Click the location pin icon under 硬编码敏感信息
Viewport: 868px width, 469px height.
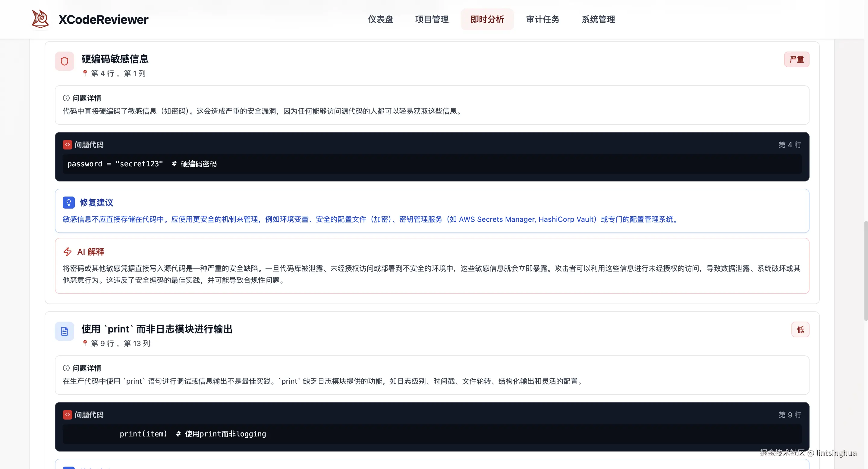coord(85,73)
